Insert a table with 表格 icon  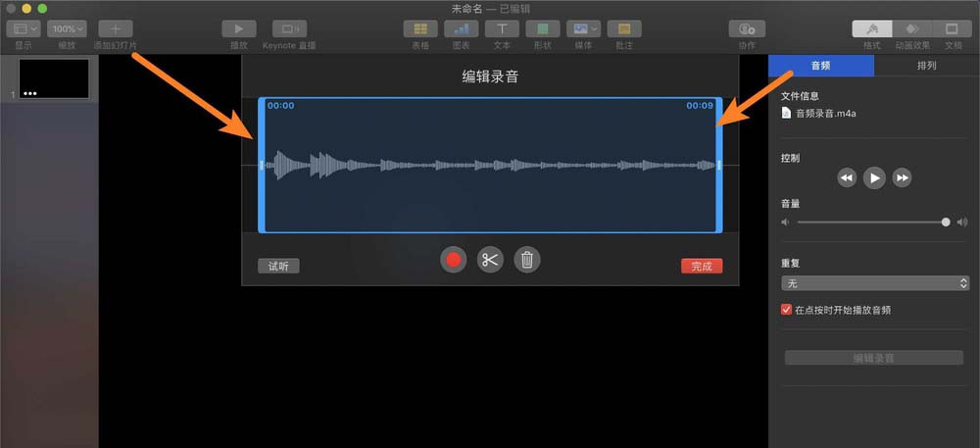point(420,28)
